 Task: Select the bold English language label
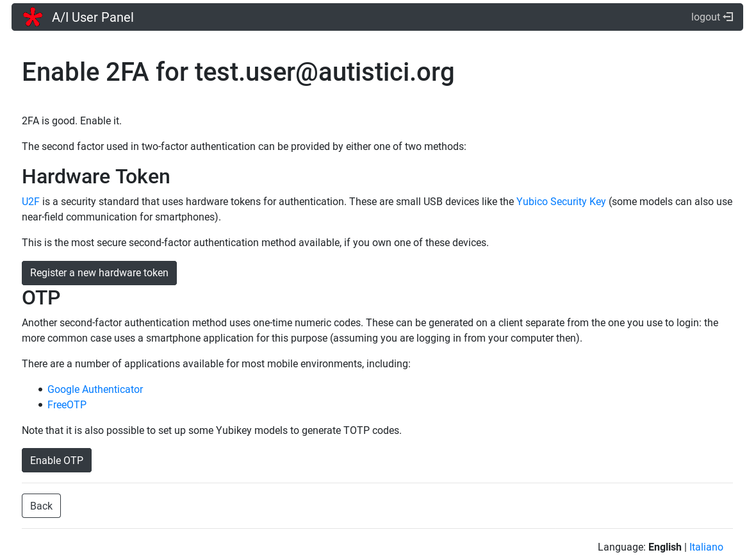pyautogui.click(x=664, y=547)
